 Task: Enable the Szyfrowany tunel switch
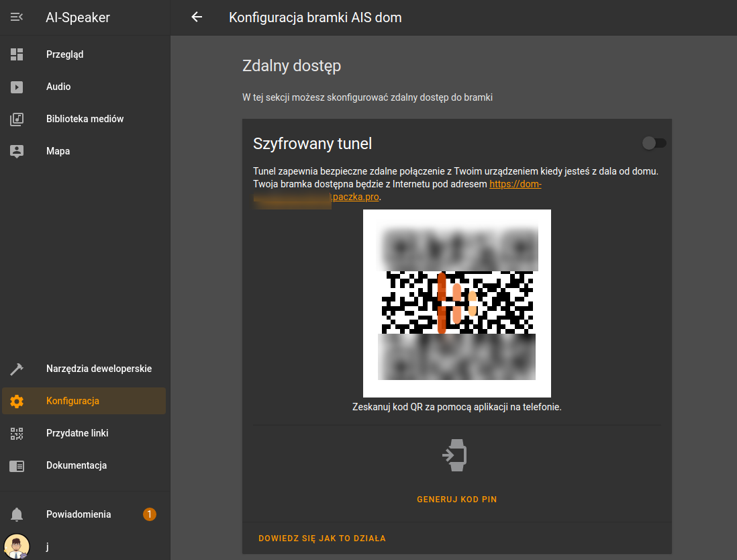pyautogui.click(x=654, y=143)
